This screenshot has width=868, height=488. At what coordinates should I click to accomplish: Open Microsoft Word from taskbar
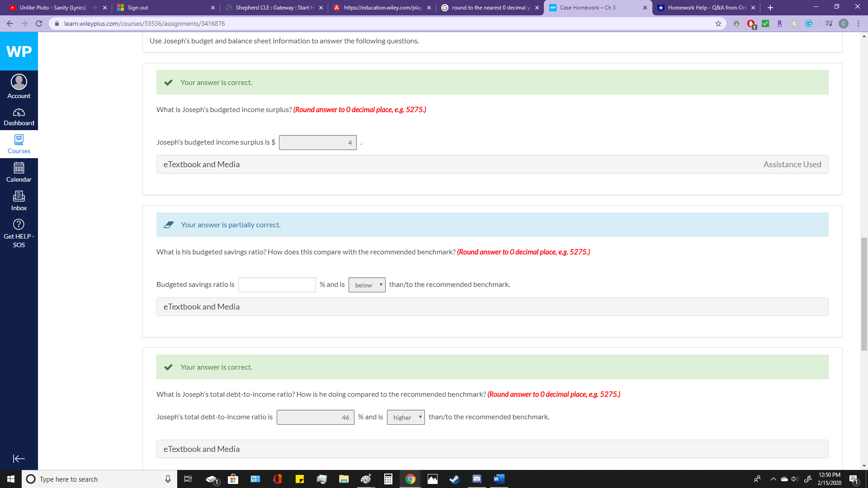pos(499,479)
